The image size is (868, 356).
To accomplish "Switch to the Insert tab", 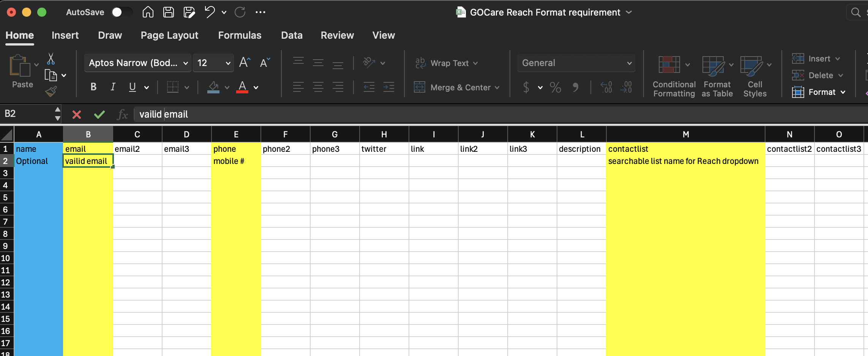I will pos(65,35).
